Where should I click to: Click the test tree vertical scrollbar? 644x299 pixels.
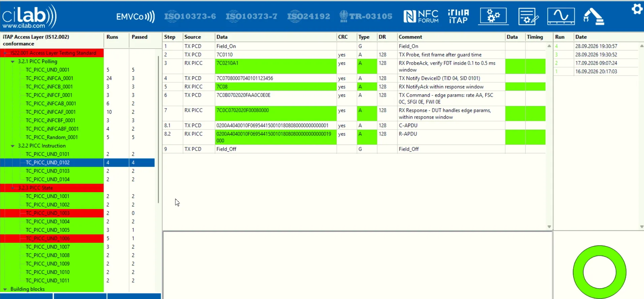tap(158, 129)
